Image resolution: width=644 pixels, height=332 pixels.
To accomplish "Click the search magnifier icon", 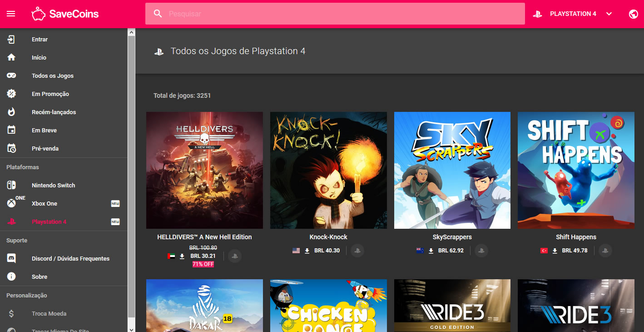I will [x=158, y=14].
